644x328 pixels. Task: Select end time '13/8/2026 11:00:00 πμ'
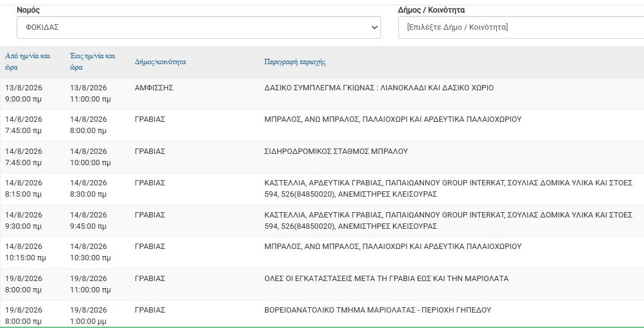pos(90,93)
